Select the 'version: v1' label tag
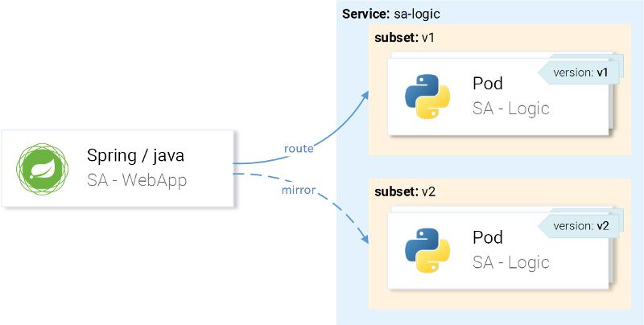 pos(578,72)
